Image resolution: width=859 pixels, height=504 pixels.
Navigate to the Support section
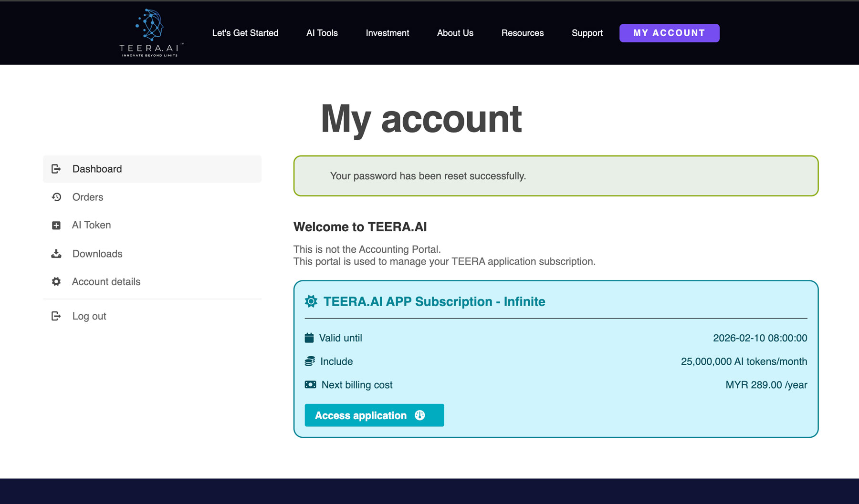[587, 33]
